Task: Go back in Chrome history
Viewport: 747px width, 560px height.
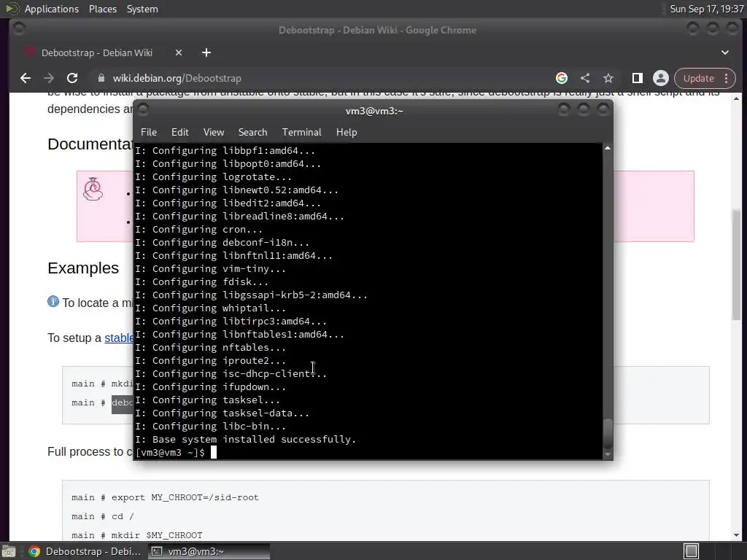Action: click(26, 78)
